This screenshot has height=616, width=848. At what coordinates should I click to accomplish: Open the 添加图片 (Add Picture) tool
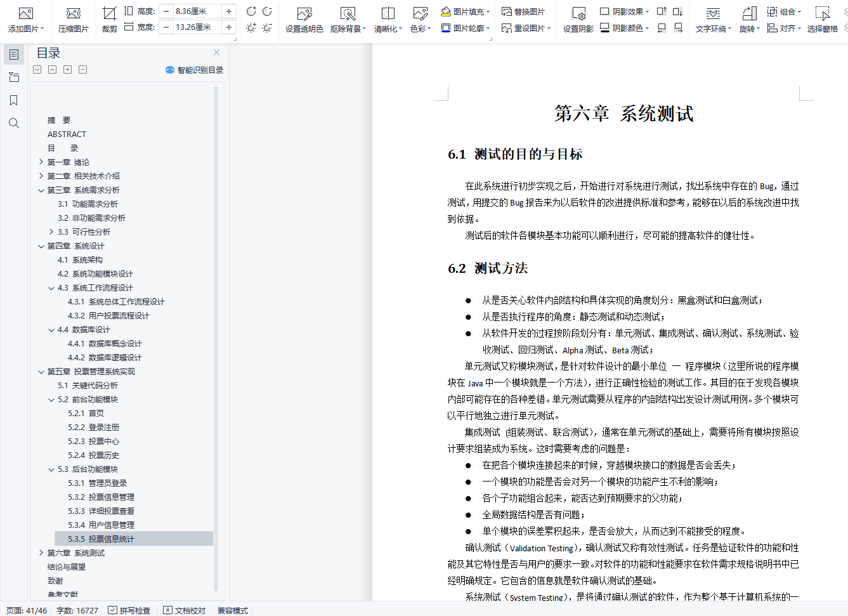pos(26,20)
